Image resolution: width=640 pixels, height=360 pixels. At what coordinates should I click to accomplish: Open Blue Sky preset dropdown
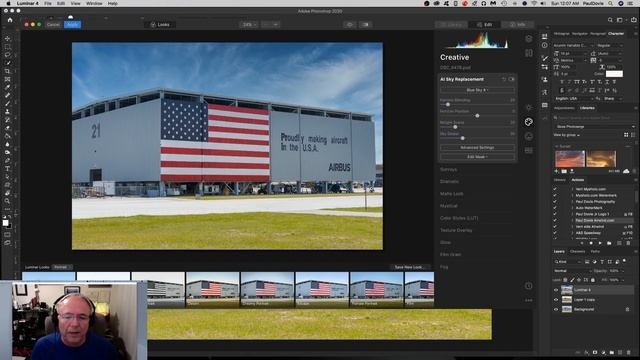pos(477,90)
